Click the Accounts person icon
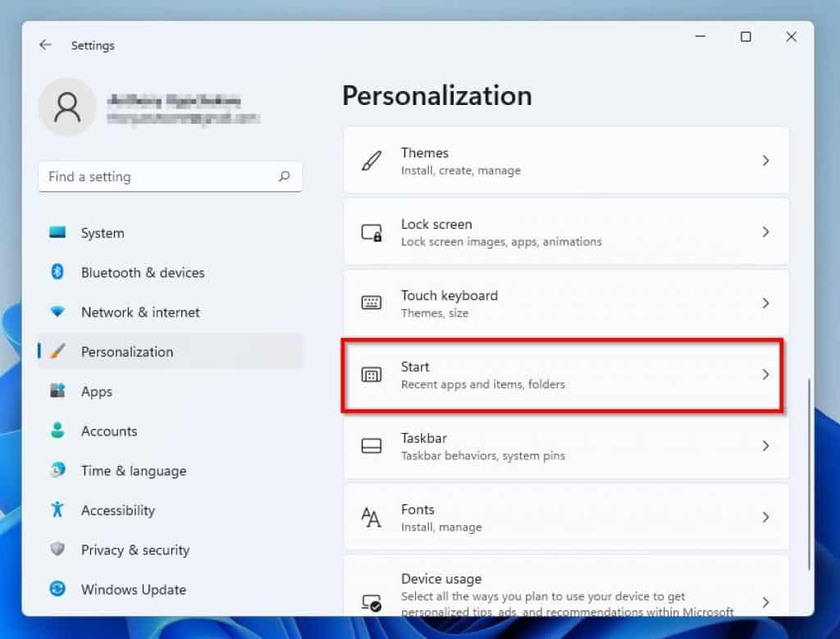Screen dimensions: 840x639 coord(57,430)
